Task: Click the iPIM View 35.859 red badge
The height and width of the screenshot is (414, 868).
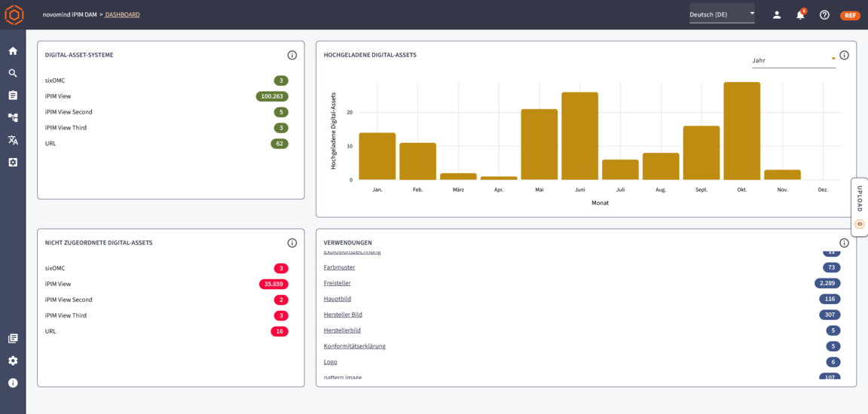Action: pos(273,284)
